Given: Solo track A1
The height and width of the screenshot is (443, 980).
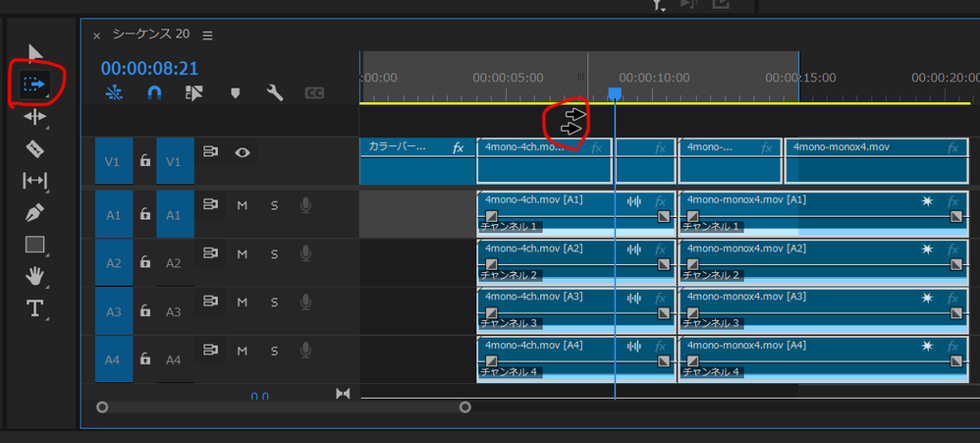Looking at the screenshot, I should [x=274, y=205].
